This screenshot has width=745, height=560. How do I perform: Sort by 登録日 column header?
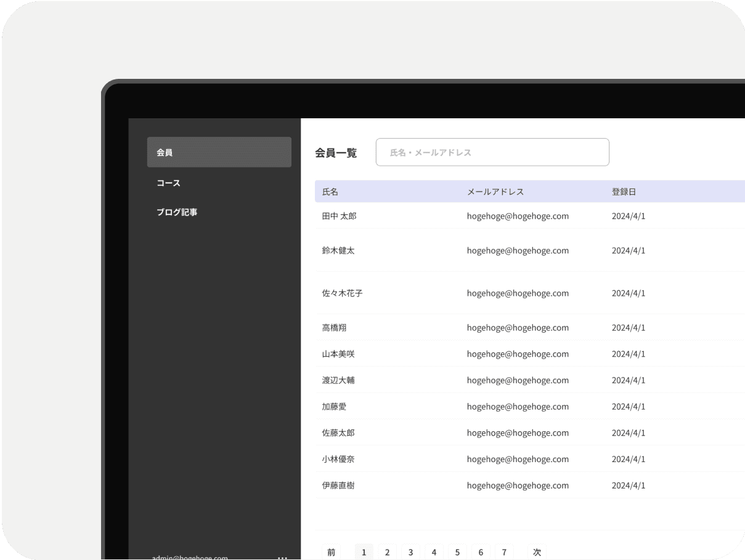[x=624, y=192]
